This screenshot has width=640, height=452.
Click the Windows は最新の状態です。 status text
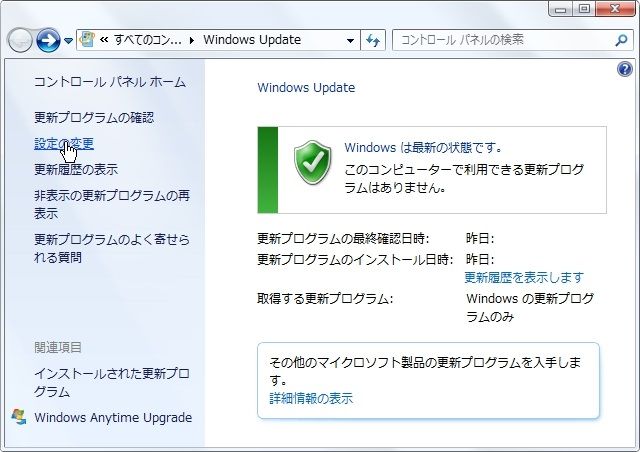(423, 147)
